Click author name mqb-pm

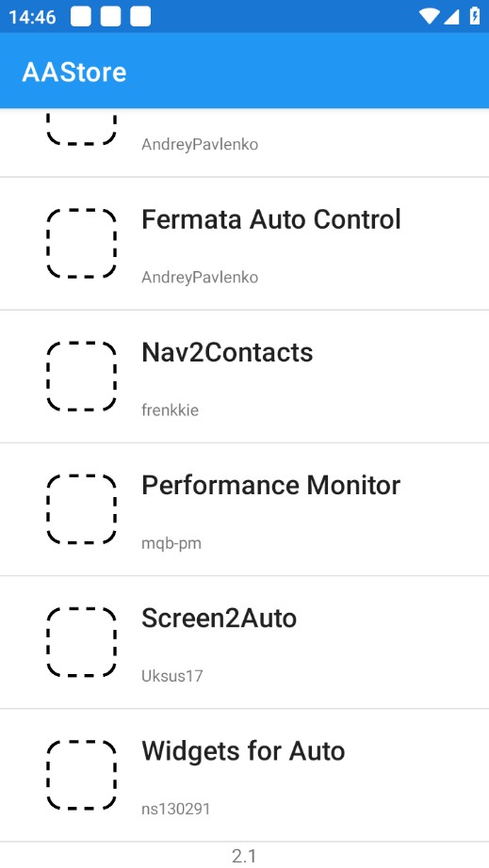click(171, 543)
